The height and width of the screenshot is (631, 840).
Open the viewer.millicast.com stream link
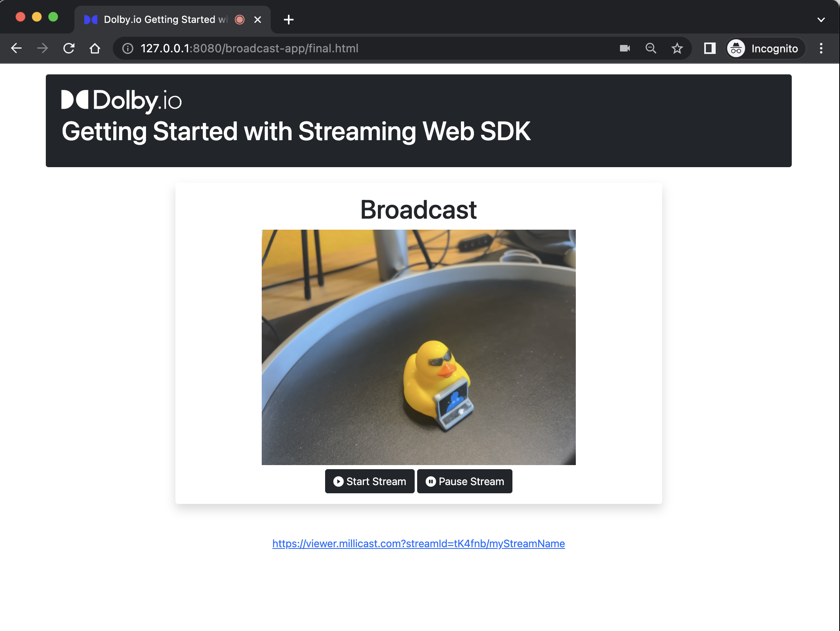coord(418,544)
